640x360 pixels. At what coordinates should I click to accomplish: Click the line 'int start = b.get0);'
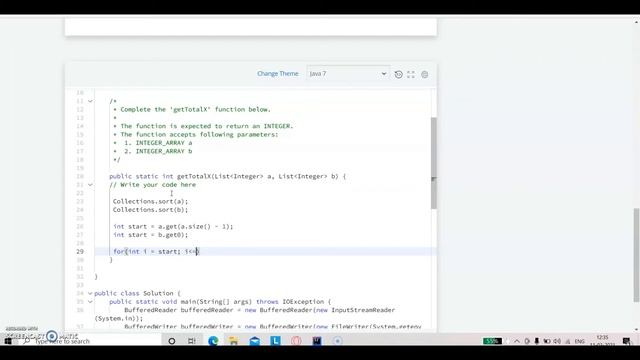tap(150, 235)
